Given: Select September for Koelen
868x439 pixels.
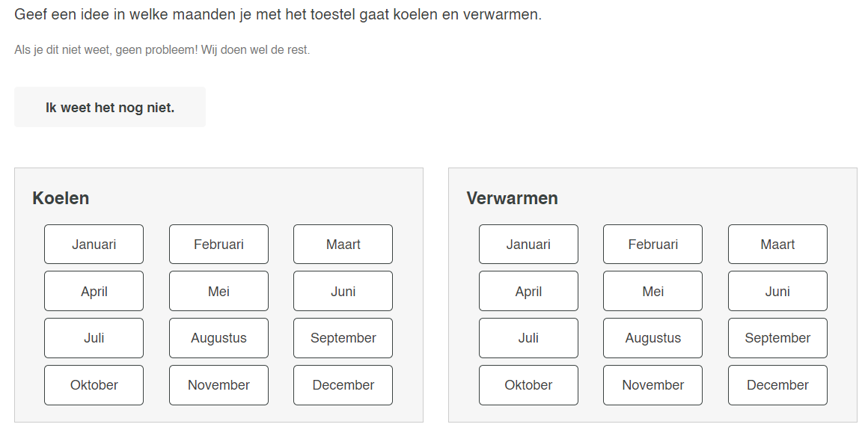Looking at the screenshot, I should click(x=343, y=338).
